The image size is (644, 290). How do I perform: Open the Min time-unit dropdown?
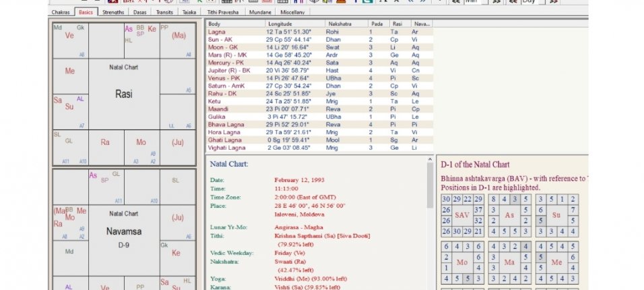476,1
